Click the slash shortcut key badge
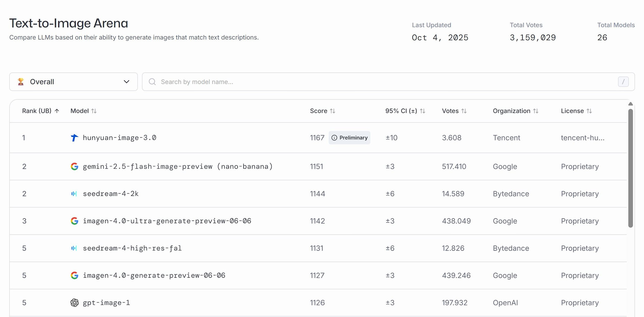The width and height of the screenshot is (644, 317). pos(623,82)
